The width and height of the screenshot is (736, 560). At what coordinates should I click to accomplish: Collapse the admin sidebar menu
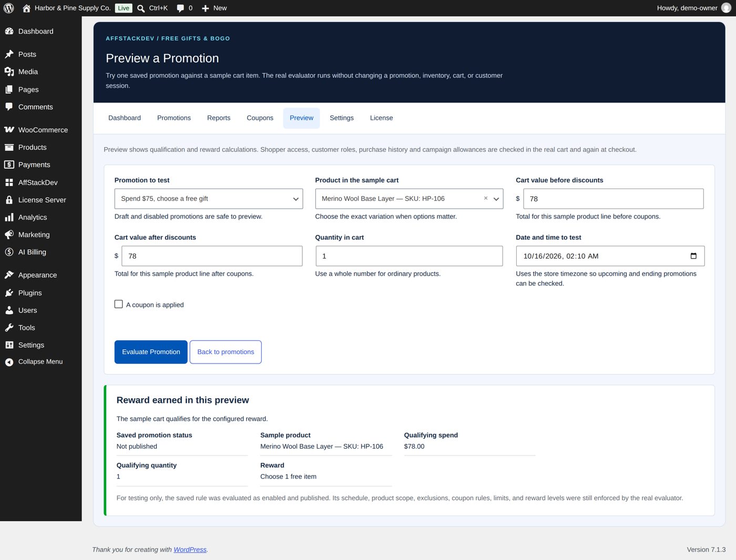[40, 361]
